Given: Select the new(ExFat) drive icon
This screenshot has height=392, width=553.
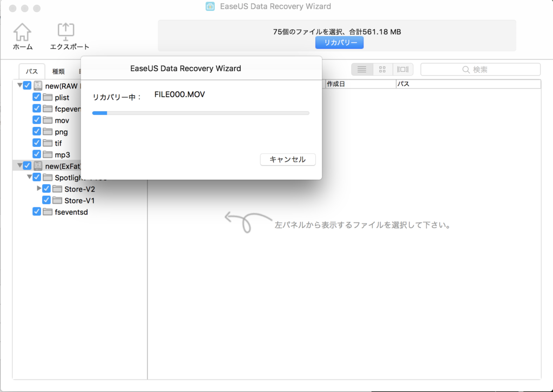Looking at the screenshot, I should [38, 166].
